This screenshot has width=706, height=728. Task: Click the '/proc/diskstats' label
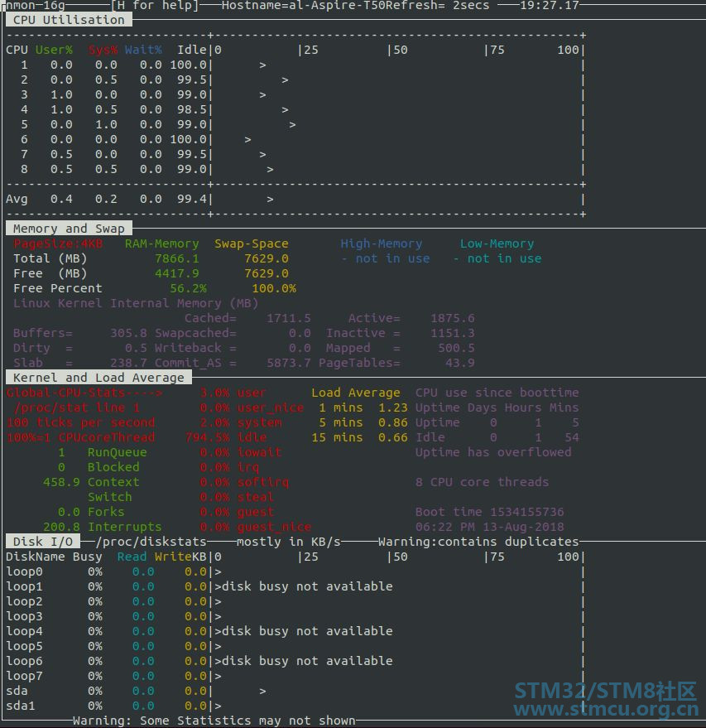151,542
